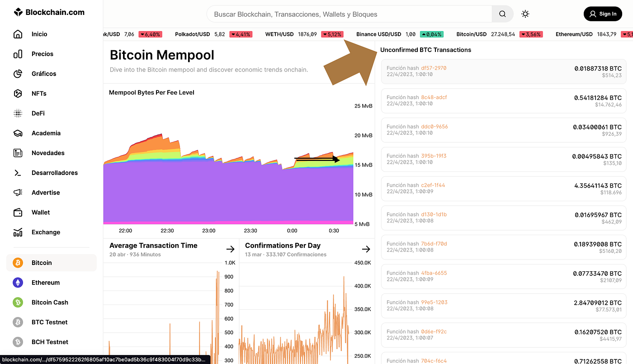
Task: Click the Binance USD/USD ticker entry
Action: coord(400,34)
